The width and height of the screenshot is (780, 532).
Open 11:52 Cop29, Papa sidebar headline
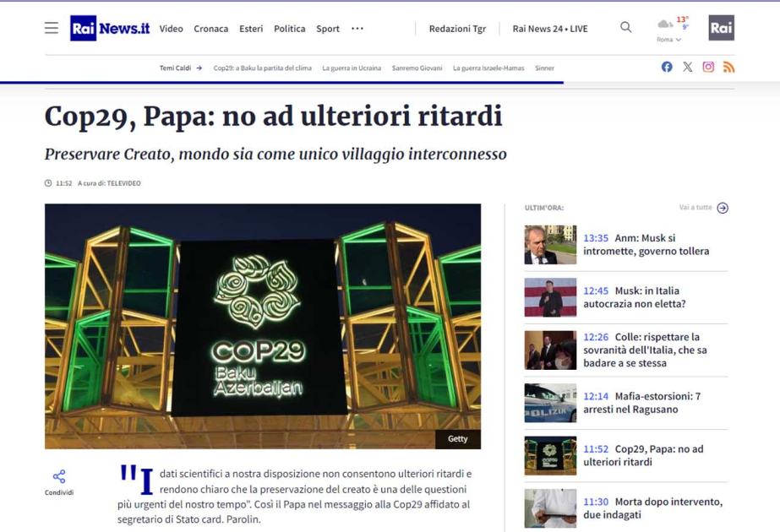coord(643,455)
